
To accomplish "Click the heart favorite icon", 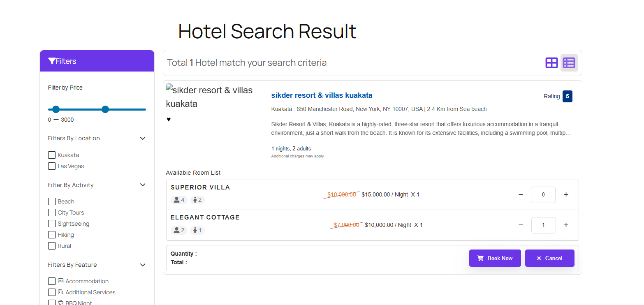I will click(169, 120).
